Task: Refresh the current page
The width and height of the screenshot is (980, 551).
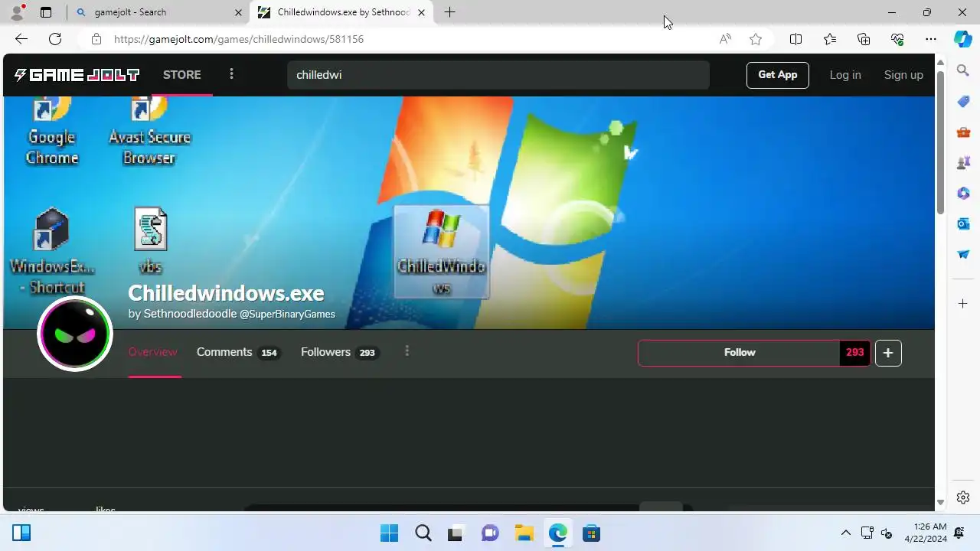Action: click(x=55, y=39)
